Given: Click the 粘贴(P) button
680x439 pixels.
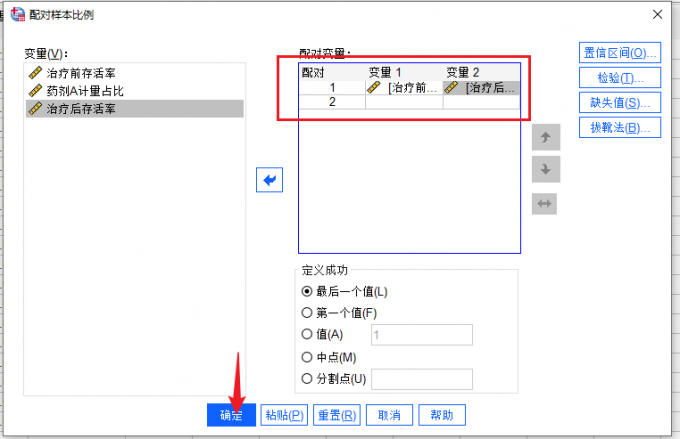Looking at the screenshot, I should 284,415.
